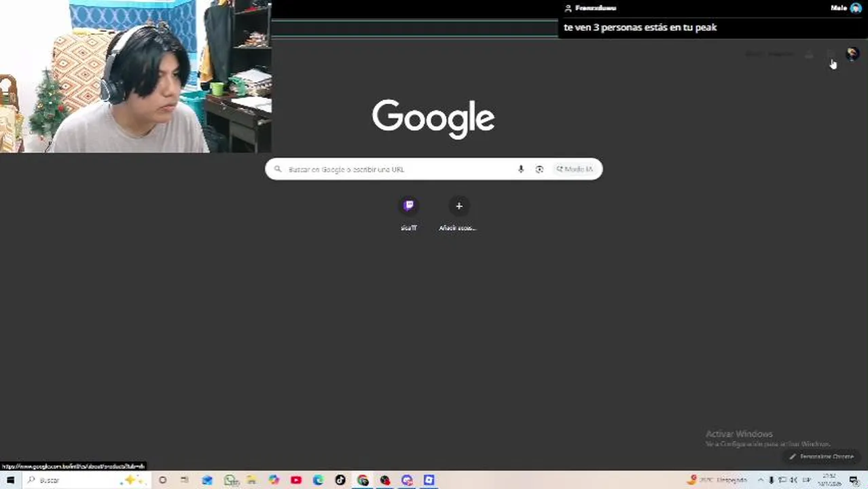
Task: Open the Twitch shortcut tile
Action: (x=409, y=206)
